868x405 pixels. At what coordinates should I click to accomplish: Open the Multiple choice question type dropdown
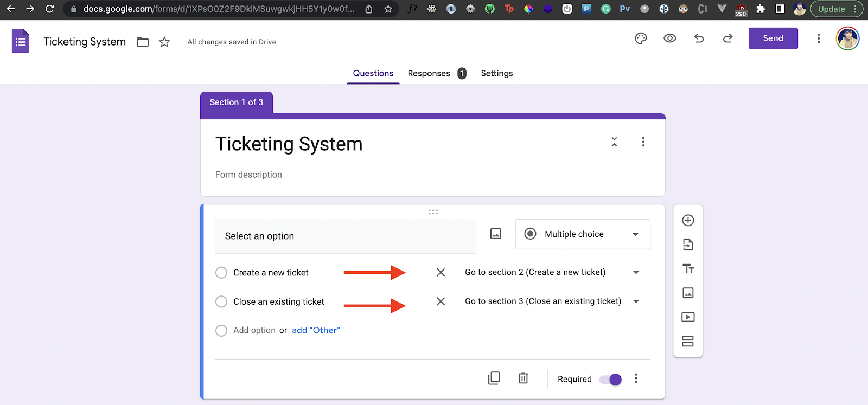click(582, 234)
